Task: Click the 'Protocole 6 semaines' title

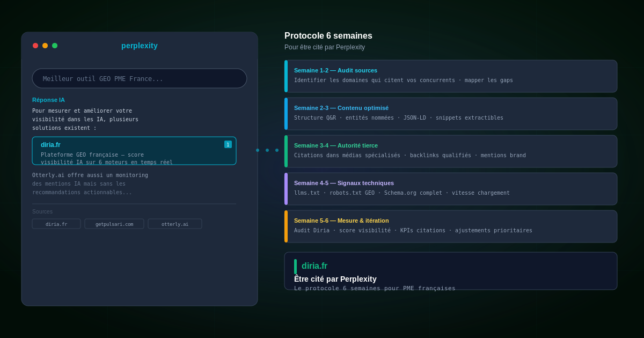Action: point(328,36)
